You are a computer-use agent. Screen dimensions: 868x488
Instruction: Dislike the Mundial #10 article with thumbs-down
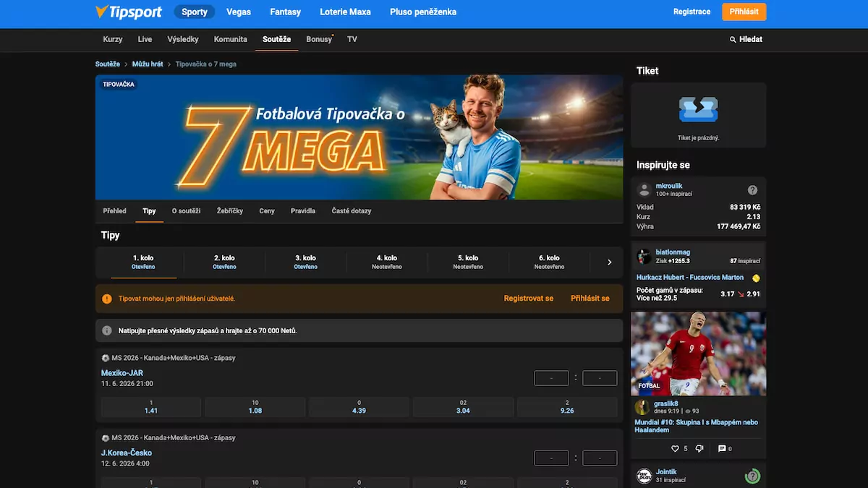(699, 449)
